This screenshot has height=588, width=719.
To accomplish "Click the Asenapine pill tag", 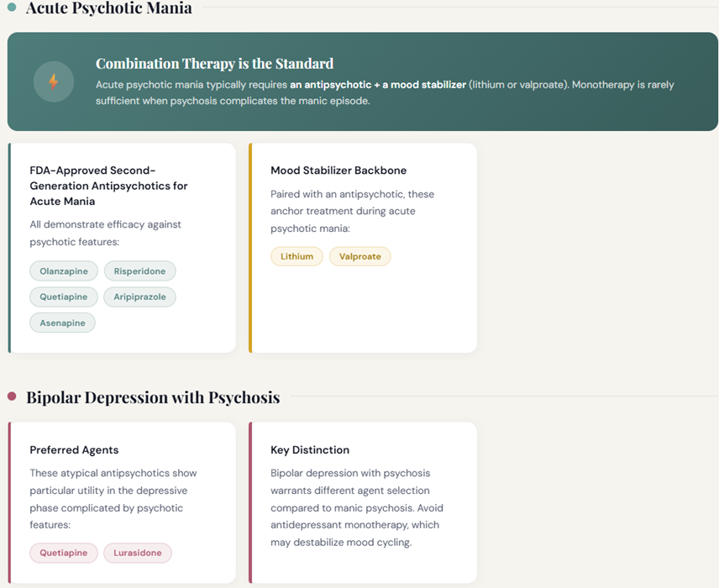I will point(62,323).
